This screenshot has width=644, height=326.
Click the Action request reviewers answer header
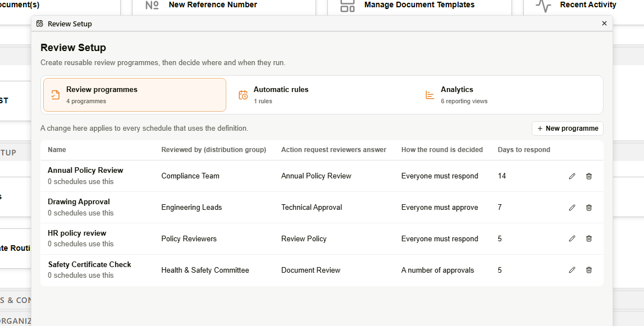tap(334, 150)
